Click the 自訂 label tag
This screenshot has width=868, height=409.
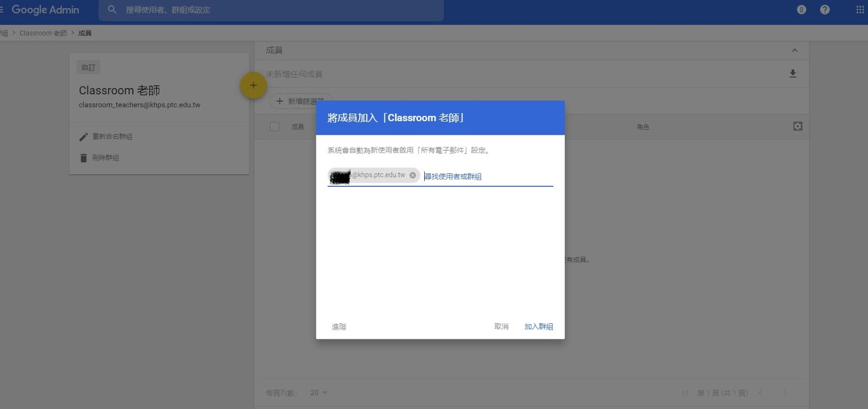[x=88, y=67]
